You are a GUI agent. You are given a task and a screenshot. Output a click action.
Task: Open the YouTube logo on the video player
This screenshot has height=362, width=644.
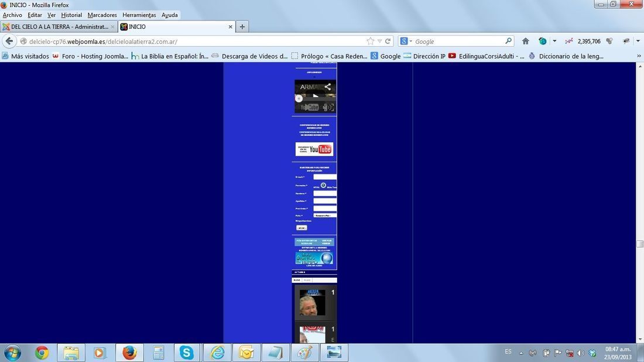point(310,107)
